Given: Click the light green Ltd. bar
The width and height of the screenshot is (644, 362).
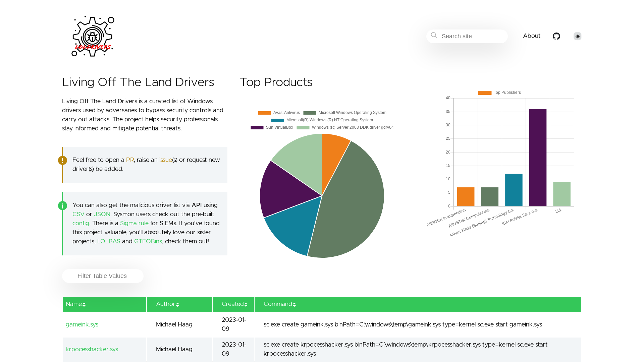Looking at the screenshot, I should click(562, 194).
